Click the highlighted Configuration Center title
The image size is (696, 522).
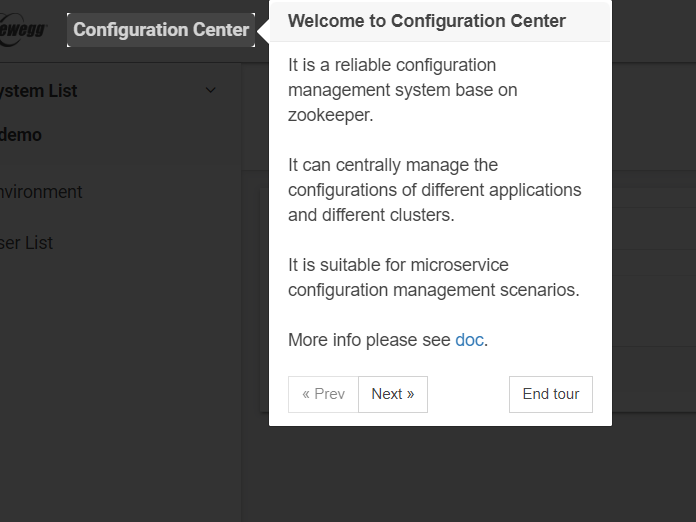(x=161, y=30)
